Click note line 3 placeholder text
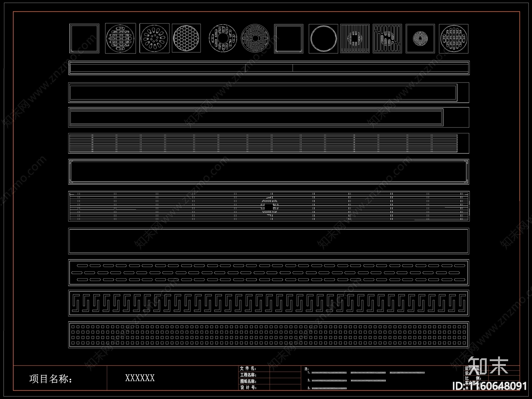The width and height of the screenshot is (532, 399). [327, 388]
